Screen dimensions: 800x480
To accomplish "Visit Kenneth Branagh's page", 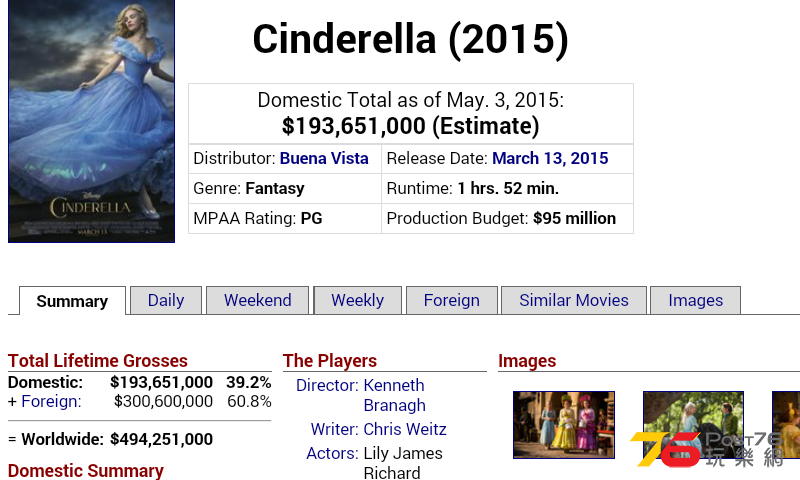I will pyautogui.click(x=394, y=395).
